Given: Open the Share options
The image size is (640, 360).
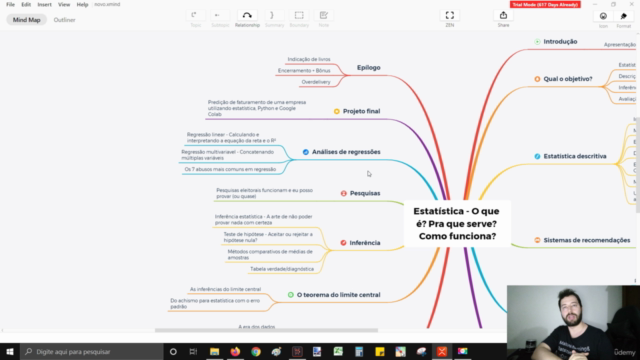Looking at the screenshot, I should [503, 19].
